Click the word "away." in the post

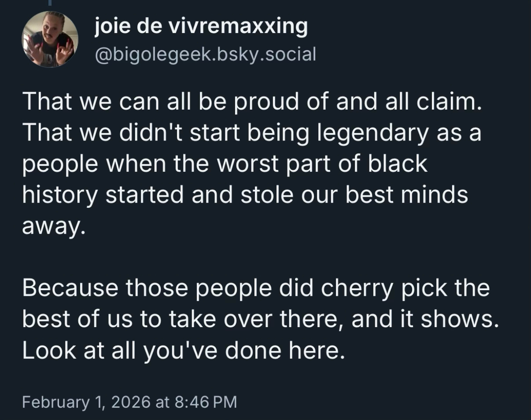[x=52, y=225]
